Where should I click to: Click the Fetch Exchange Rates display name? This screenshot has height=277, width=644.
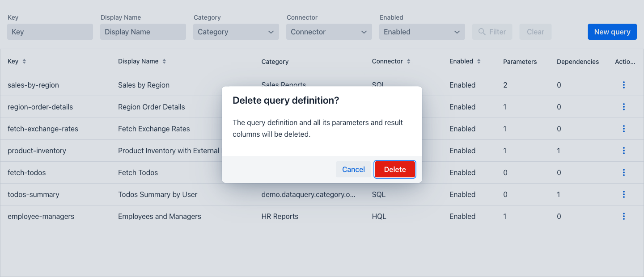click(154, 129)
